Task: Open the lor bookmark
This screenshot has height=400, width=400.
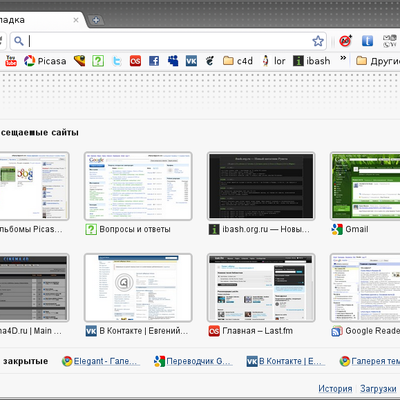Action: 273,61
